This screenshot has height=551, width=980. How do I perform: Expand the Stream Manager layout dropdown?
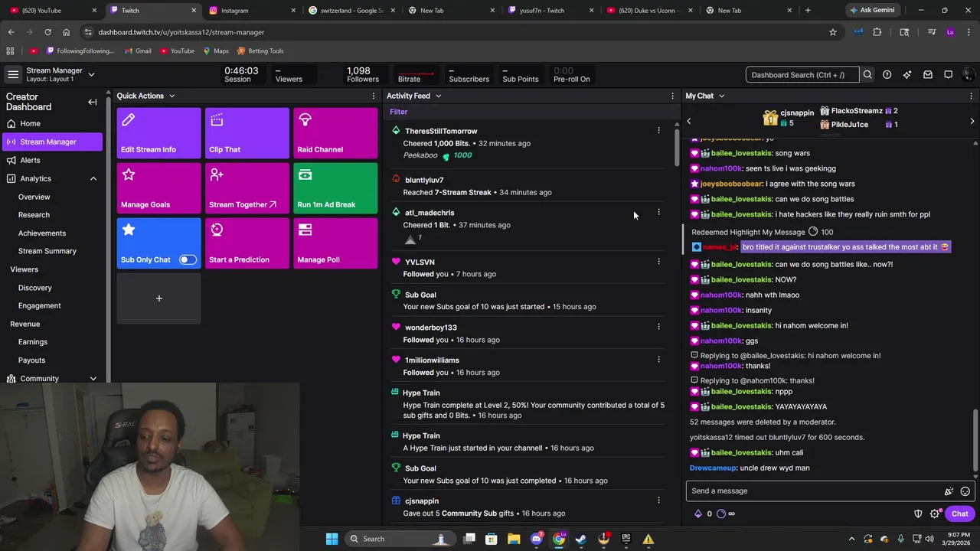pos(91,74)
